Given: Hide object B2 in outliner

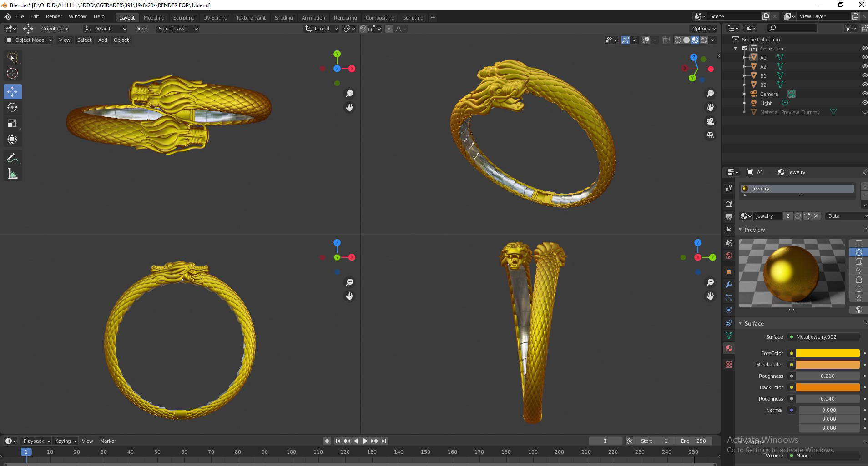Looking at the screenshot, I should (864, 85).
